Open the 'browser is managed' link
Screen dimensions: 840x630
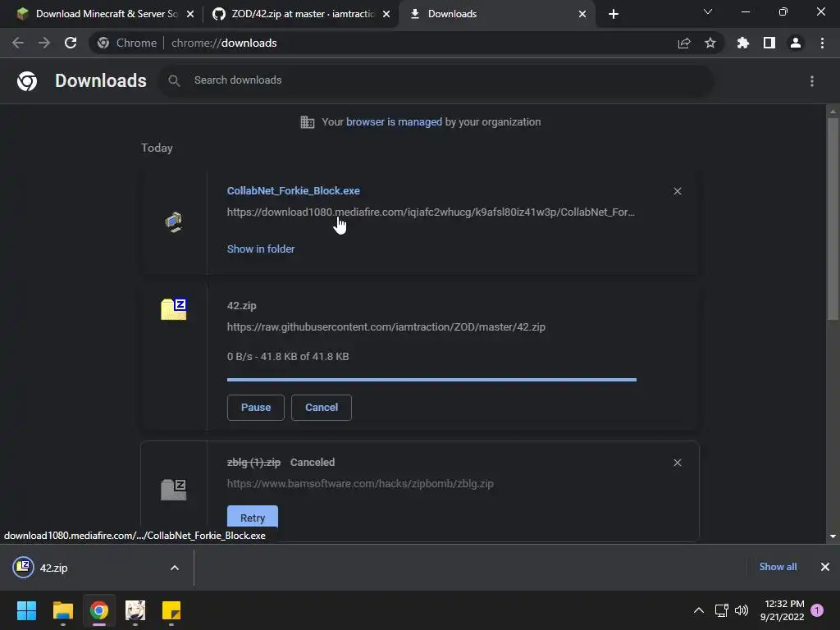pos(395,122)
